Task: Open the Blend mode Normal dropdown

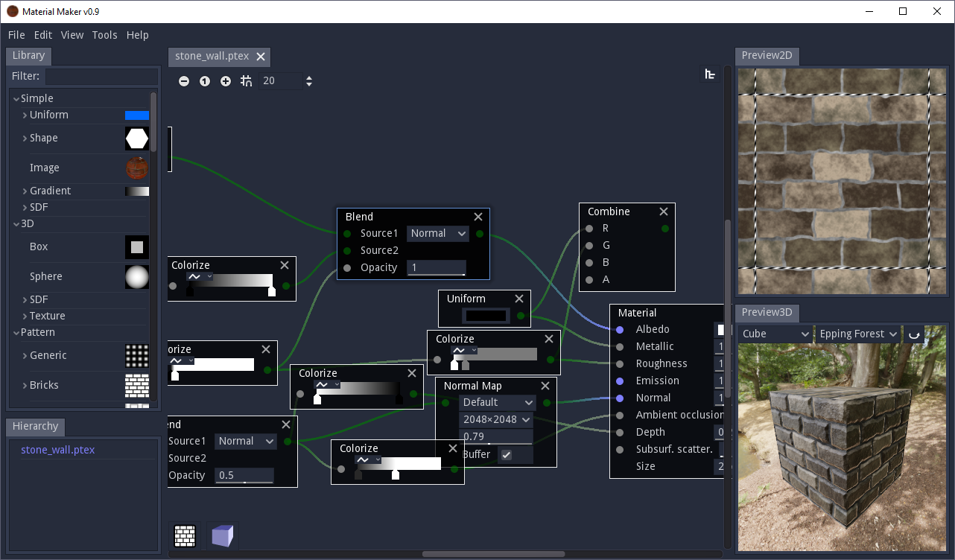Action: pos(438,234)
